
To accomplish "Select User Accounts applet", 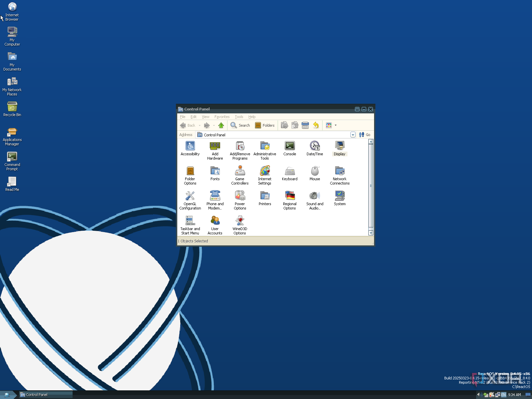I will tap(215, 225).
